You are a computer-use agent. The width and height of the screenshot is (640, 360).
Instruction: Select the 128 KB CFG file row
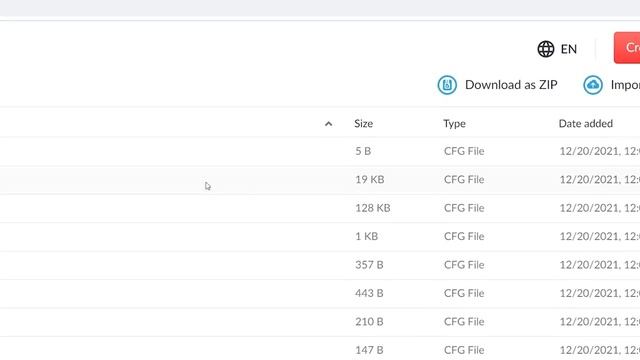point(320,208)
